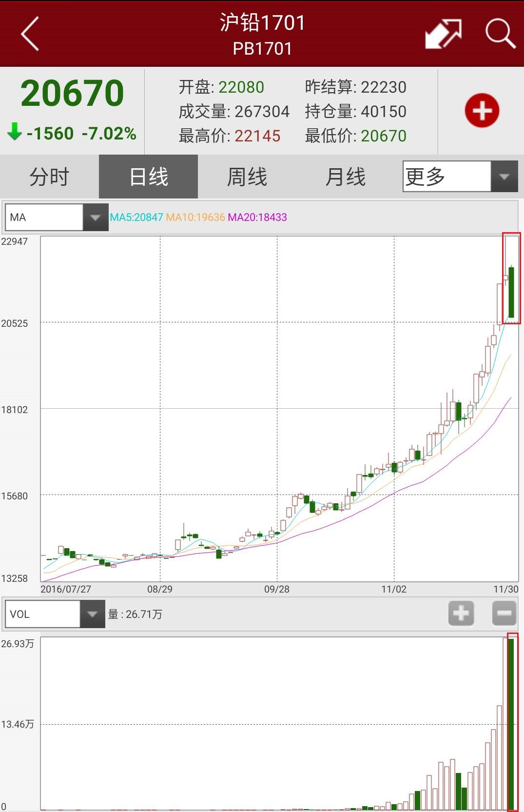Switch to the 分时 tab
Image resolution: width=524 pixels, height=812 pixels.
[x=49, y=177]
